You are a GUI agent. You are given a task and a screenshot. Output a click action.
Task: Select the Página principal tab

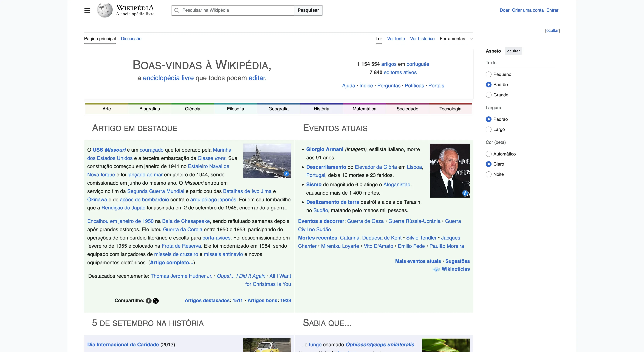(100, 39)
